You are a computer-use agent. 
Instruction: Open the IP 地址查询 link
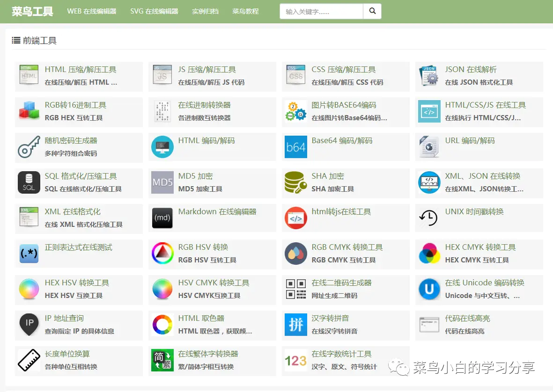point(64,319)
